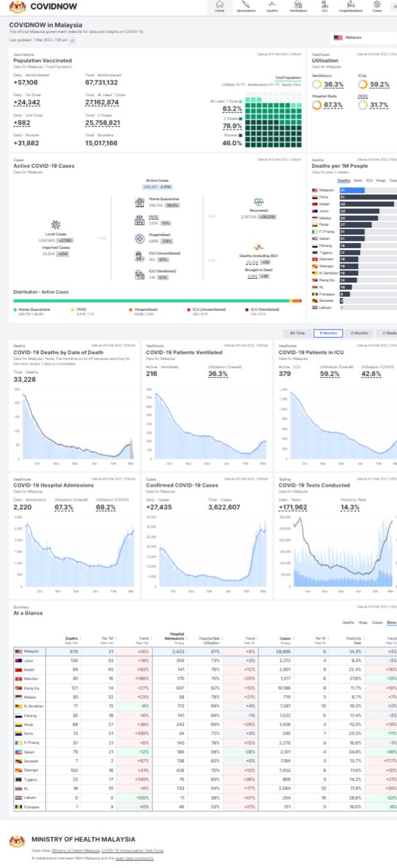Open the Home navigation tab
397x868 pixels.
click(x=220, y=7)
